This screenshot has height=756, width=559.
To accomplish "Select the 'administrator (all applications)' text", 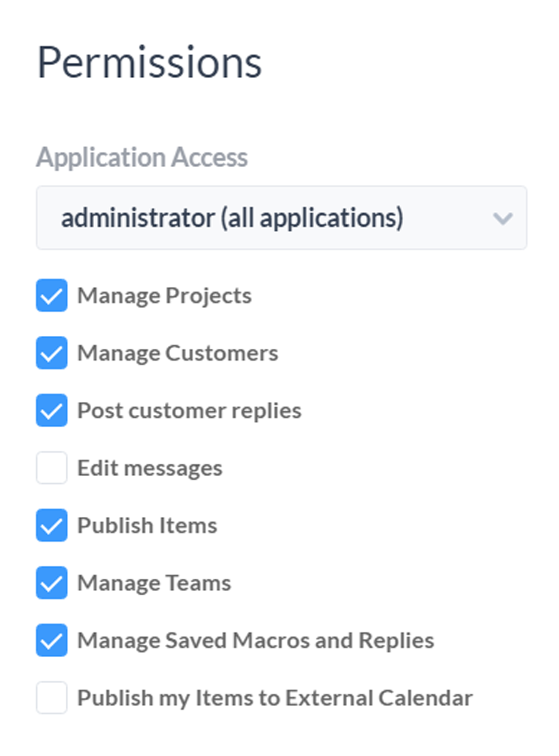I will [232, 218].
